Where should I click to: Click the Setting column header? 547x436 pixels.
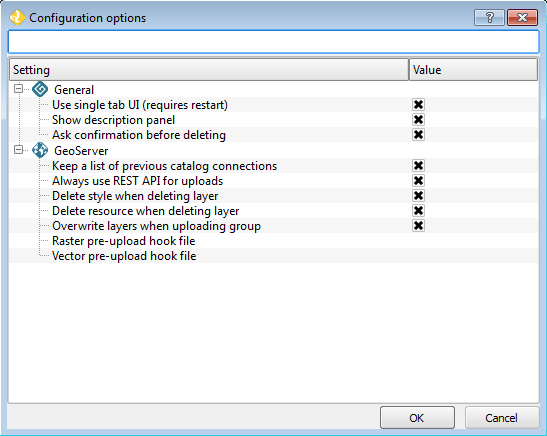click(x=209, y=70)
